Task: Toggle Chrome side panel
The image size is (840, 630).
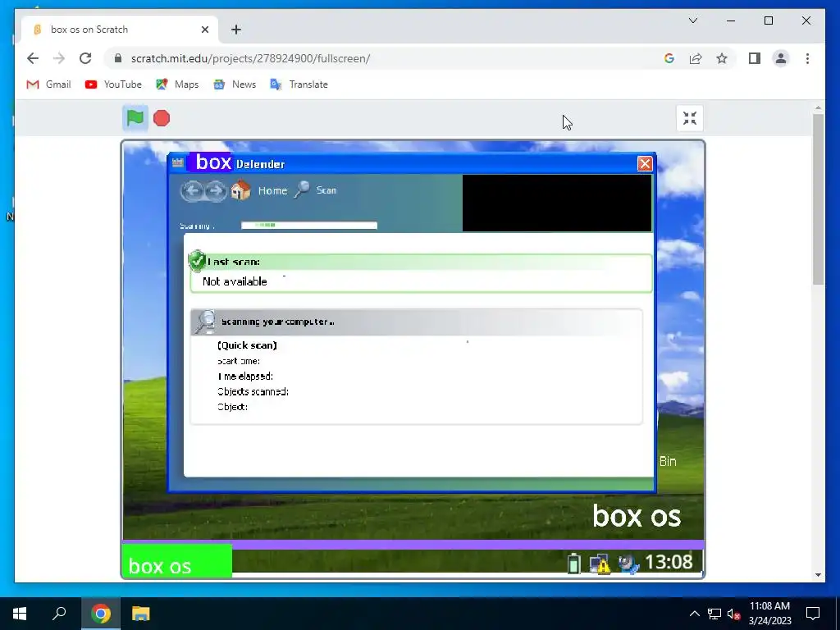Action: tap(755, 58)
